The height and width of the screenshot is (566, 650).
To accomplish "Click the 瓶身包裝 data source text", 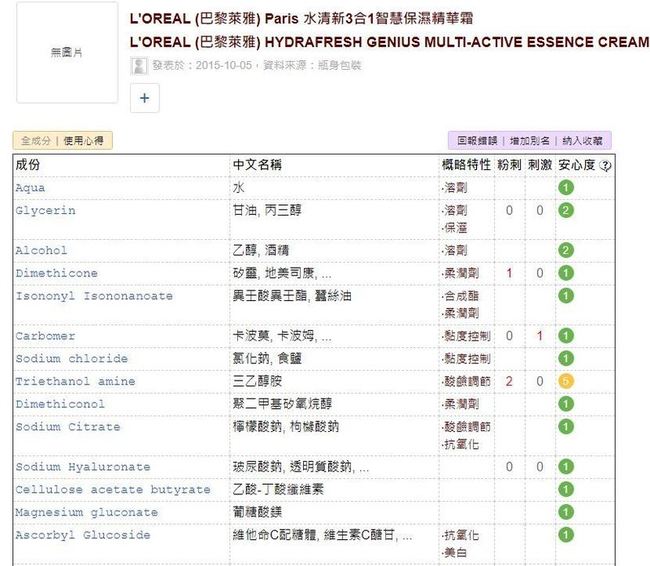I will pyautogui.click(x=340, y=65).
